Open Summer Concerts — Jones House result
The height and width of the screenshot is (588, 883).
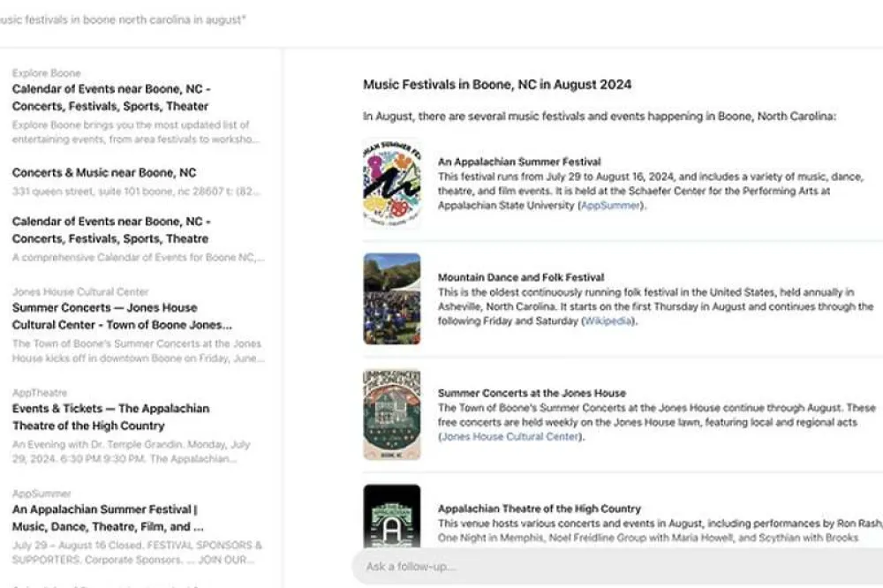pos(122,316)
